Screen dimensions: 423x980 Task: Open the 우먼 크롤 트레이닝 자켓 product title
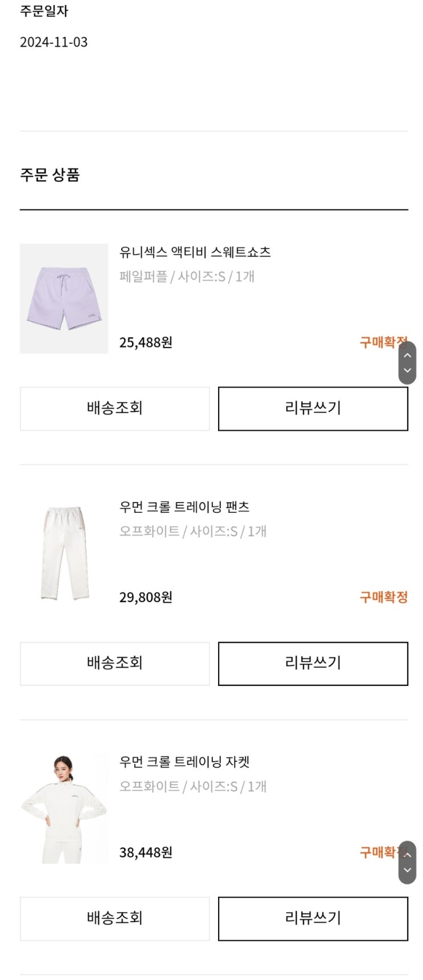184,762
